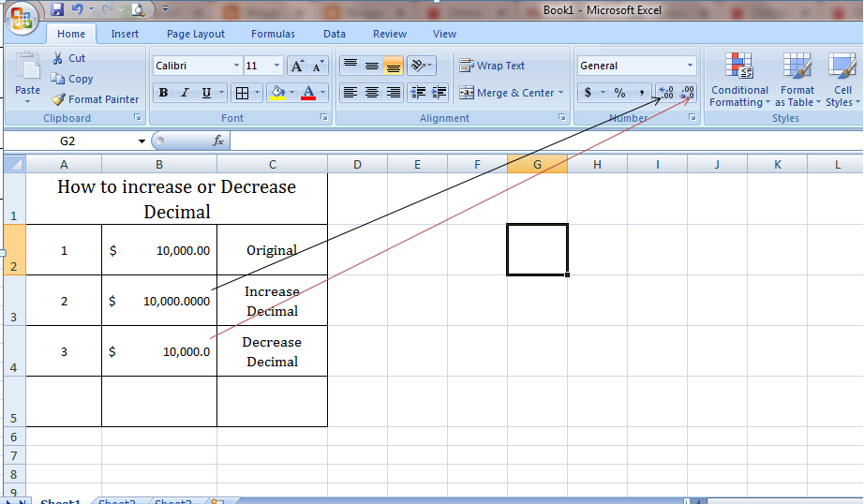Toggle Underline formatting
The width and height of the screenshot is (864, 504).
pos(207,93)
